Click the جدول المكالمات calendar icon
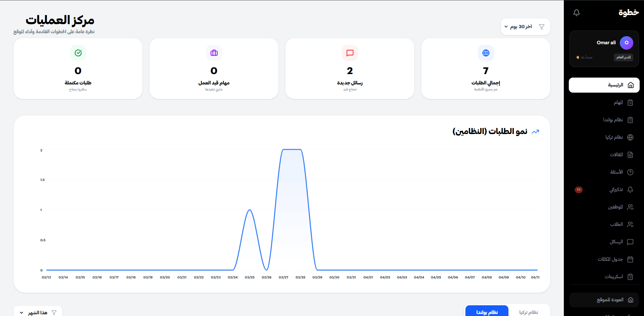This screenshot has height=316, width=644. 630,259
